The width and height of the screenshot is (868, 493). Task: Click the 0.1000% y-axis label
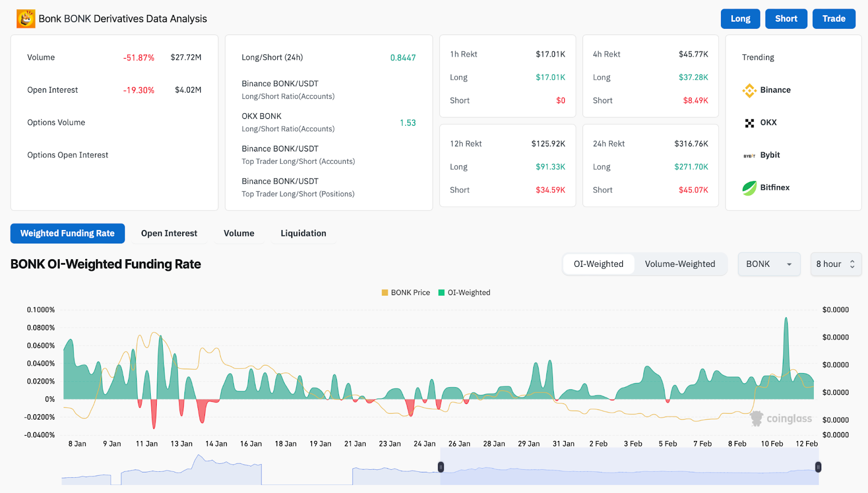tap(41, 310)
